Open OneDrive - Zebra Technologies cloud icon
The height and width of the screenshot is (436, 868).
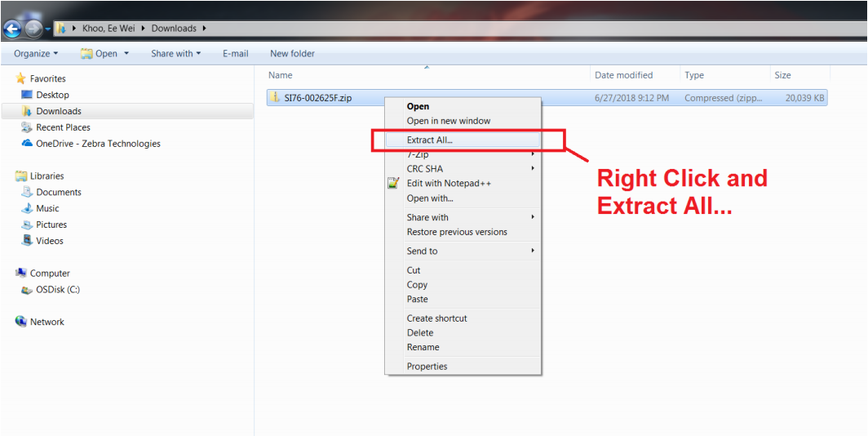(27, 144)
